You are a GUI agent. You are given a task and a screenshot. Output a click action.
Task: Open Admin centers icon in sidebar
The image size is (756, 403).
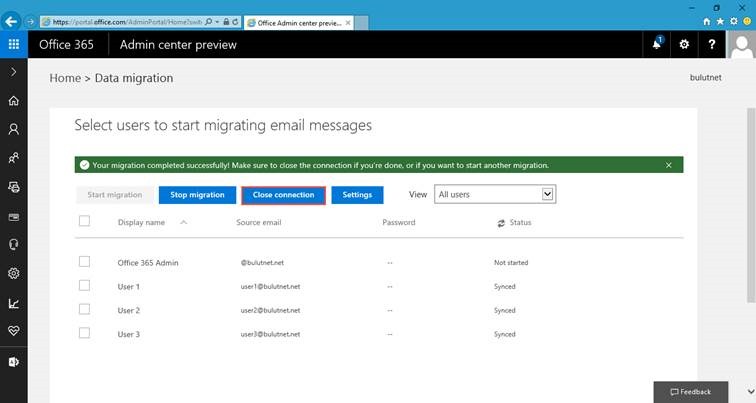(14, 362)
